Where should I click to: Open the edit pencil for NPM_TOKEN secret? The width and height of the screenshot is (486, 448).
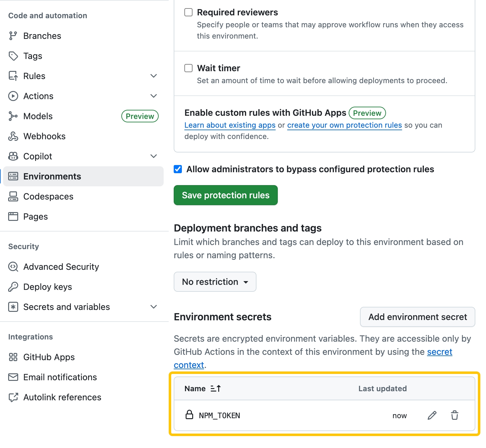click(432, 415)
